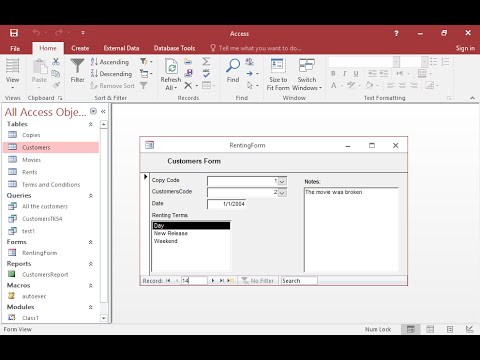Sort records Descending

point(111,74)
